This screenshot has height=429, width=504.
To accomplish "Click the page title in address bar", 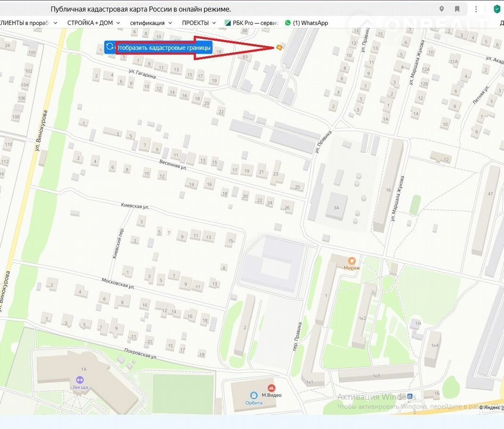I will 140,9.
